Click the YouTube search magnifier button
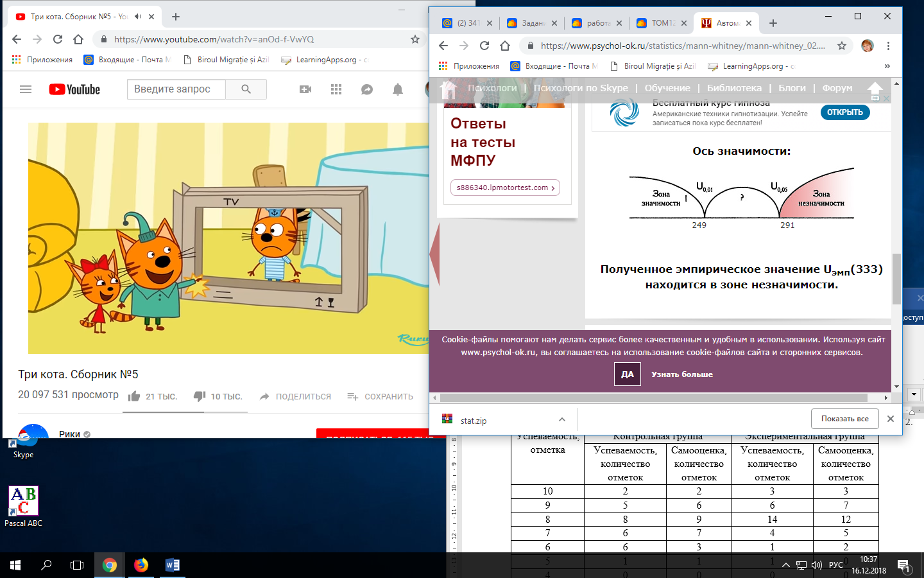Screen dimensions: 924x578 246,89
